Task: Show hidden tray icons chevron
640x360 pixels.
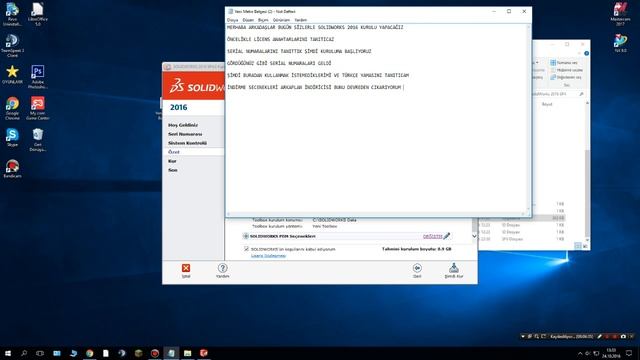Action: [x=580, y=353]
